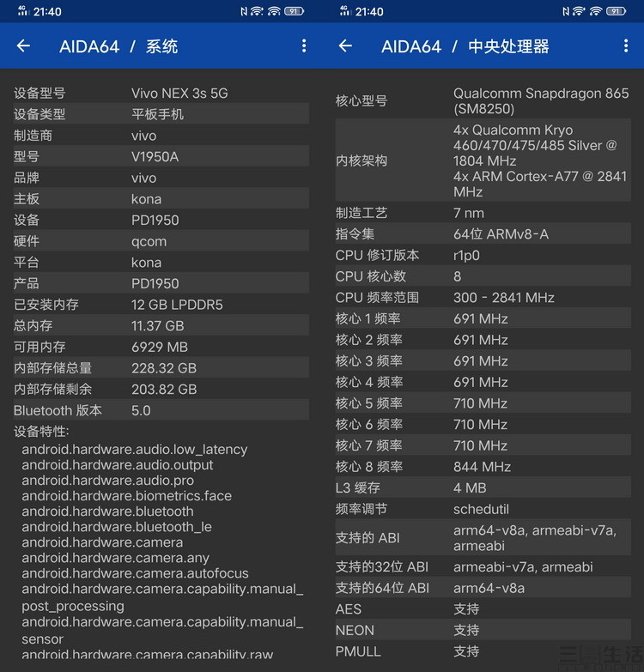
Task: Select the 主板 row with value kona
Action: (x=161, y=198)
